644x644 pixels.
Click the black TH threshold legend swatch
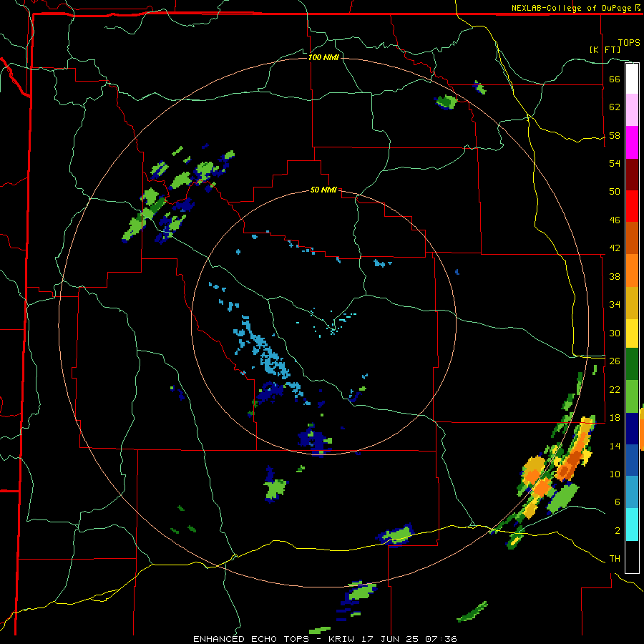click(x=632, y=557)
